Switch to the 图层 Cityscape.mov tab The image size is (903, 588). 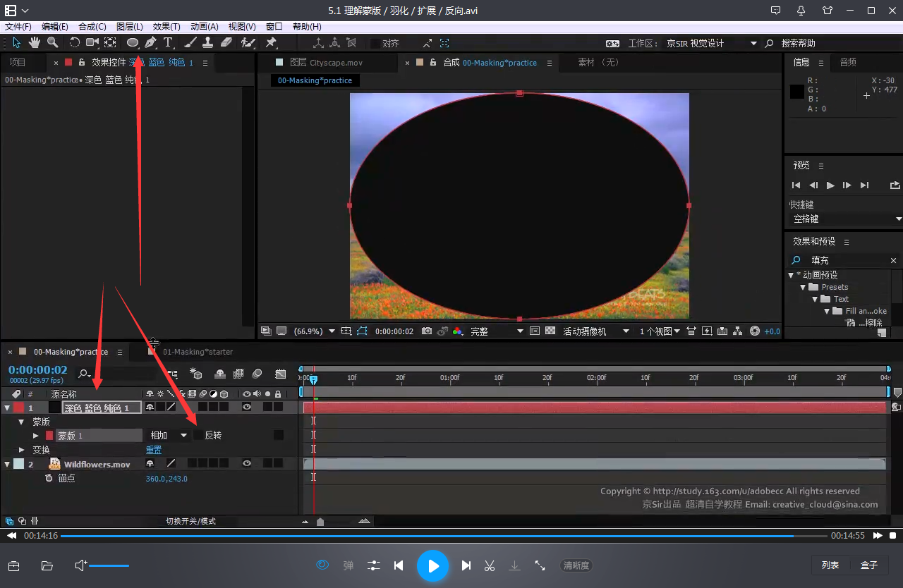[326, 63]
